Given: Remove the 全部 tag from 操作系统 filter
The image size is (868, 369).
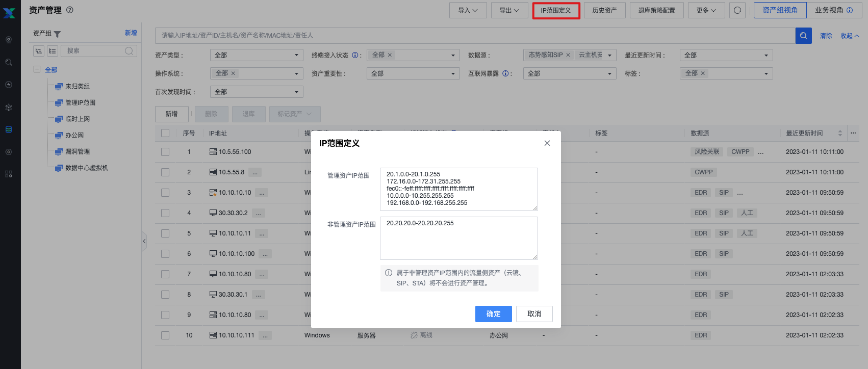Looking at the screenshot, I should 233,73.
